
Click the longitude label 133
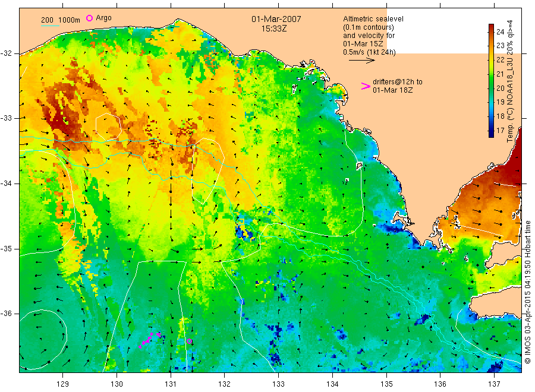pyautogui.click(x=278, y=384)
